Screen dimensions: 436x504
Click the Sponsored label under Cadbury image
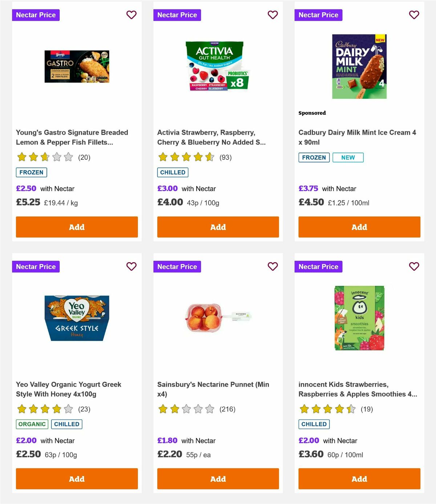(312, 113)
